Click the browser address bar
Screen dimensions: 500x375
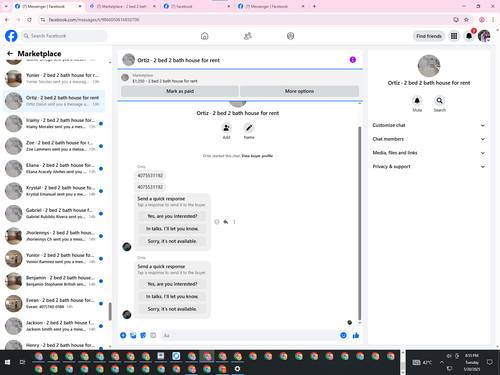[248, 20]
